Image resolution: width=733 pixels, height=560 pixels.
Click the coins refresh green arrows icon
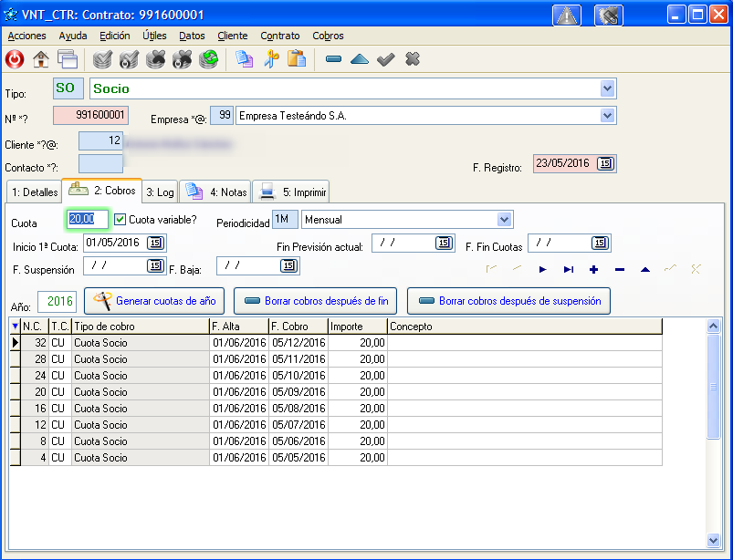click(x=208, y=59)
